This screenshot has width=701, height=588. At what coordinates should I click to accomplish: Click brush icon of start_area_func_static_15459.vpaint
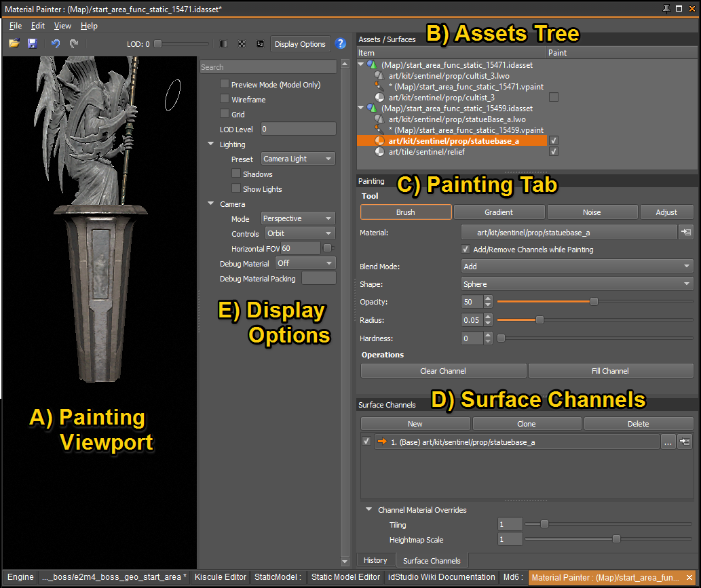[379, 130]
